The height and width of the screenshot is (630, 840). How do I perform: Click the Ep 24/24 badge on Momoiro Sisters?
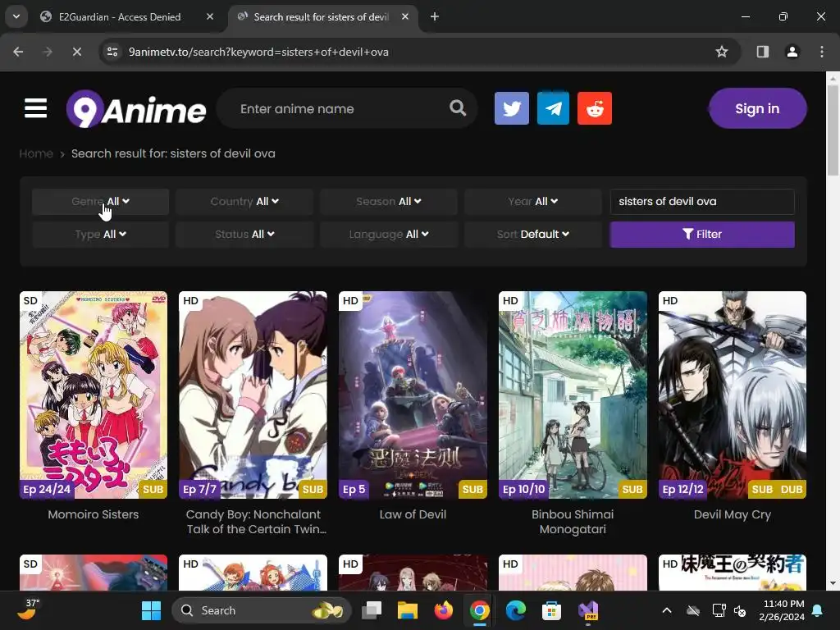click(47, 489)
